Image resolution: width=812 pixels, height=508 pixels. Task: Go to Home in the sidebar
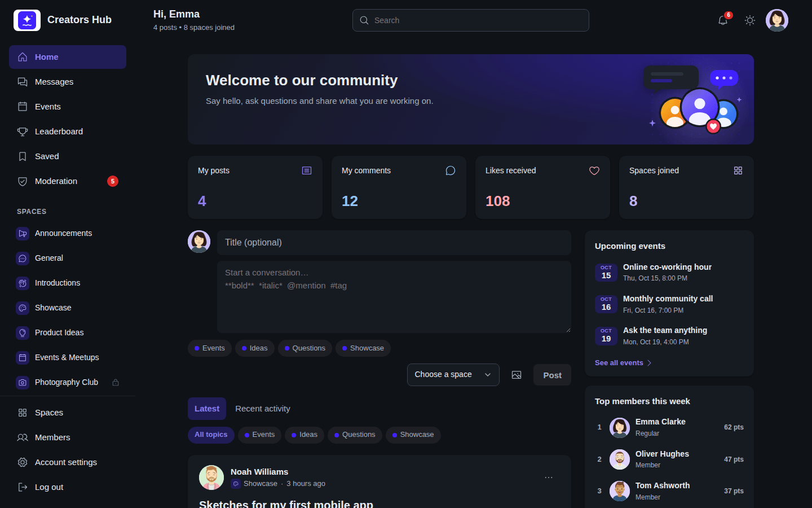pos(68,57)
